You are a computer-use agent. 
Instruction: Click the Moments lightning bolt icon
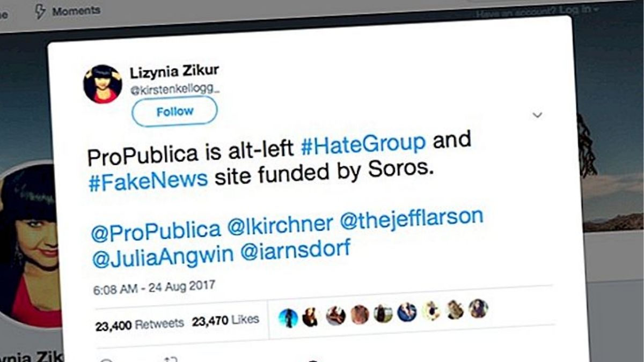pyautogui.click(x=40, y=12)
